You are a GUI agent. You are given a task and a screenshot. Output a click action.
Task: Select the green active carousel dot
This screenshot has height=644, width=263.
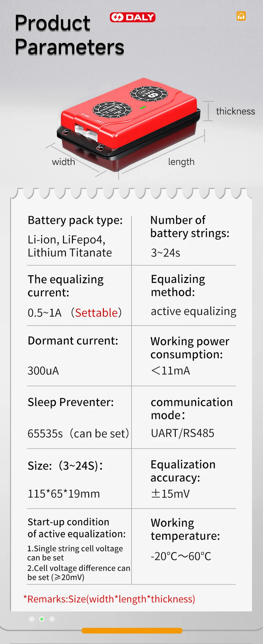point(42,619)
